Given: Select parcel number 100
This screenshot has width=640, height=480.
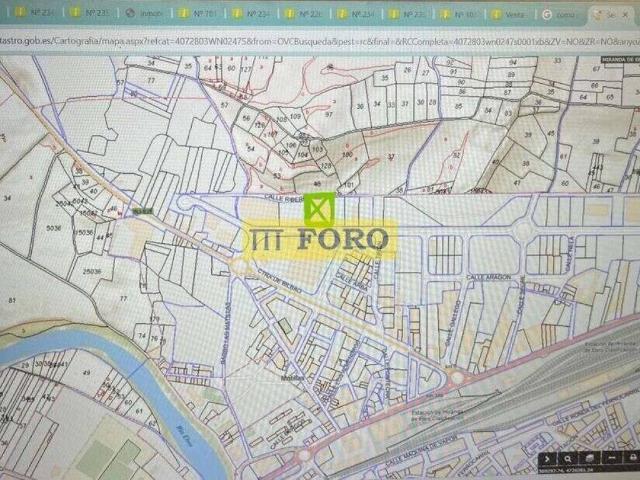Looking at the screenshot, I should (347, 155).
